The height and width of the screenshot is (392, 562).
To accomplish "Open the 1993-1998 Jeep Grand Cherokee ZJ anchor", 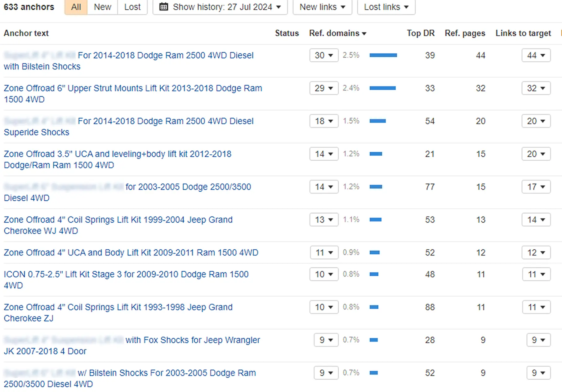I will tap(118, 313).
